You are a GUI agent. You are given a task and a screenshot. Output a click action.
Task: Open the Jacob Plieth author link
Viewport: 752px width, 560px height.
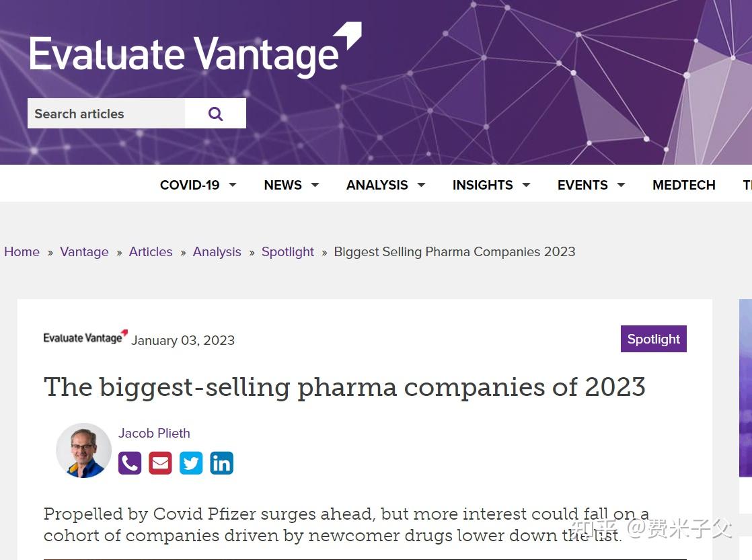coord(154,433)
